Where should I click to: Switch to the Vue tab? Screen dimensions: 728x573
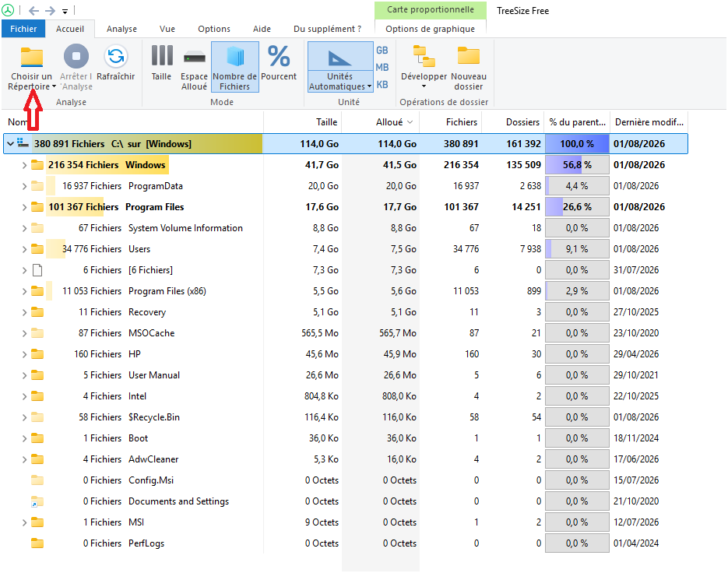[x=167, y=29]
